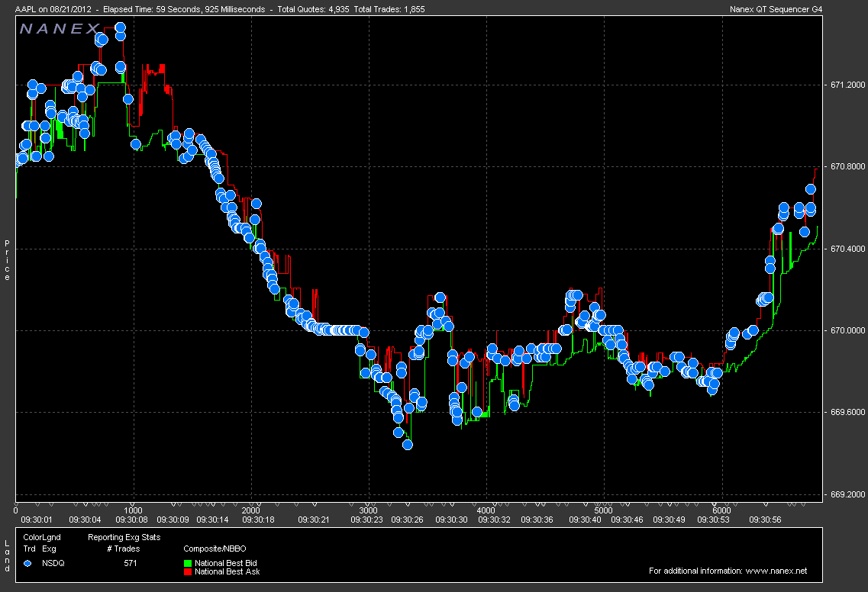Open the www.nanex.net link
This screenshot has height=592, width=868.
click(x=776, y=571)
